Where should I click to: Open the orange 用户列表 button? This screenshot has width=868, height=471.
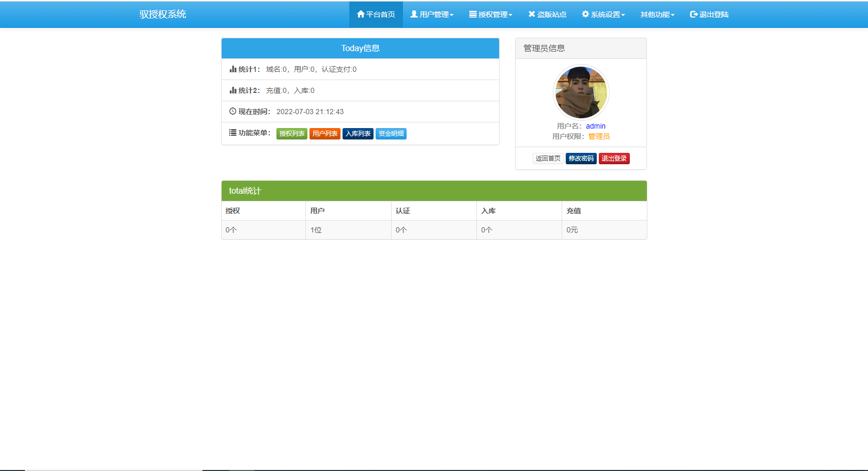point(325,134)
